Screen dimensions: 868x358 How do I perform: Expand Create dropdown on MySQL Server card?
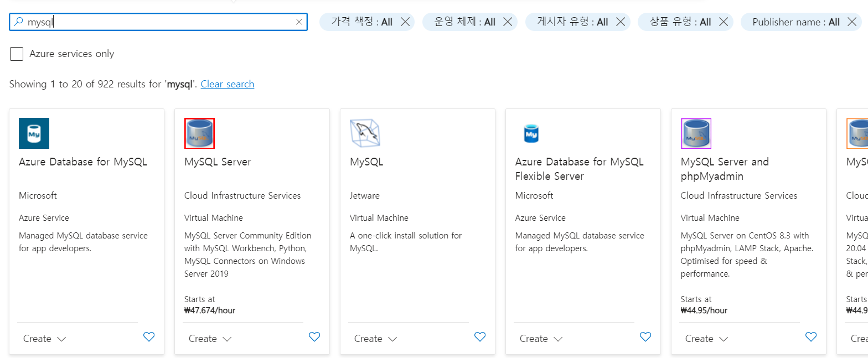point(210,339)
